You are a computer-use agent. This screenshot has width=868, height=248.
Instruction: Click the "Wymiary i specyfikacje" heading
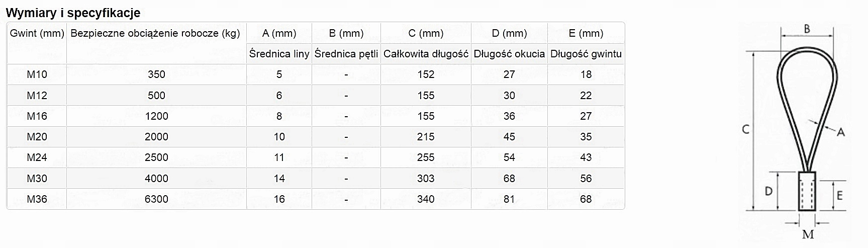pos(73,13)
